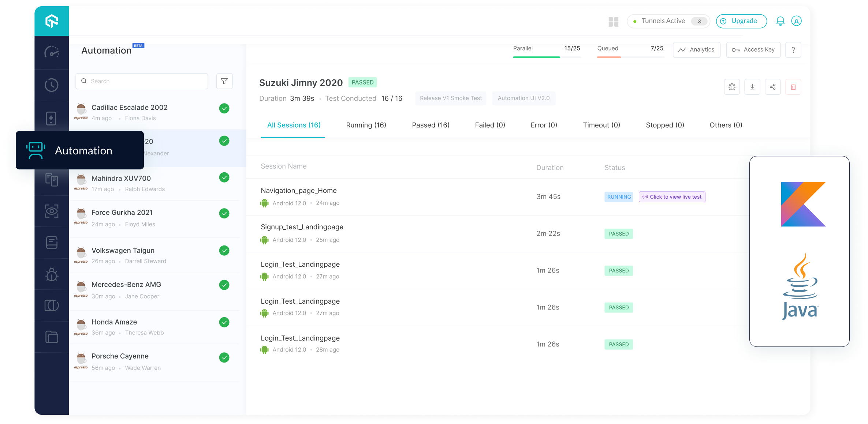
Task: Switch to the Failed (0) tab
Action: point(490,125)
